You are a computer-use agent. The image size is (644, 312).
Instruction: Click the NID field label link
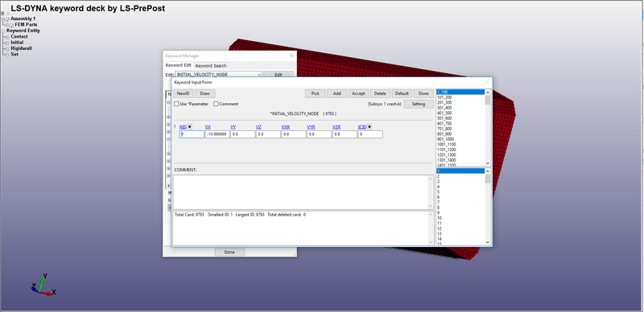point(183,127)
